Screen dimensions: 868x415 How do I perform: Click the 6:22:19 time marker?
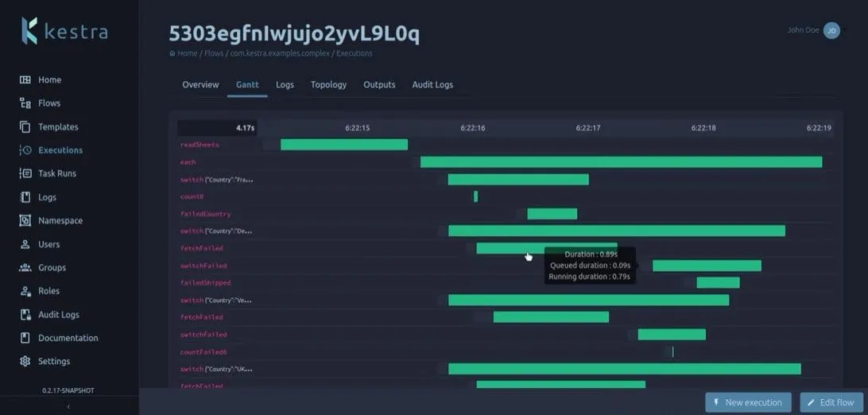pos(819,128)
